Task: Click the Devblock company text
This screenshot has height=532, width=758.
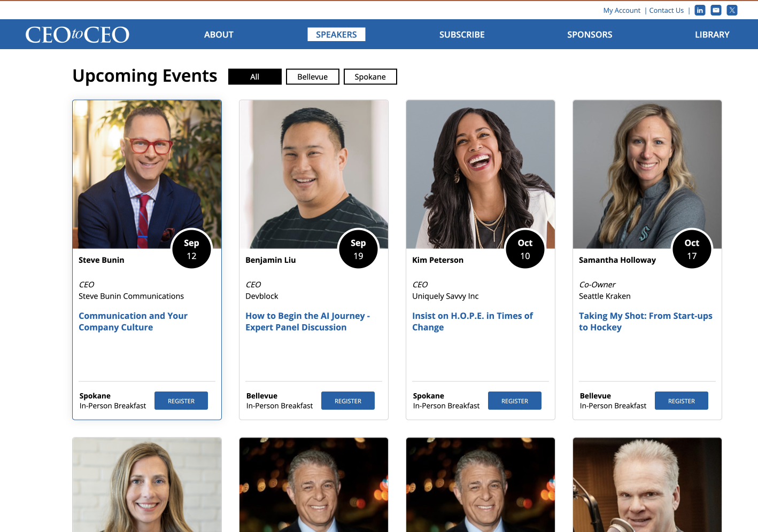Action: click(262, 296)
